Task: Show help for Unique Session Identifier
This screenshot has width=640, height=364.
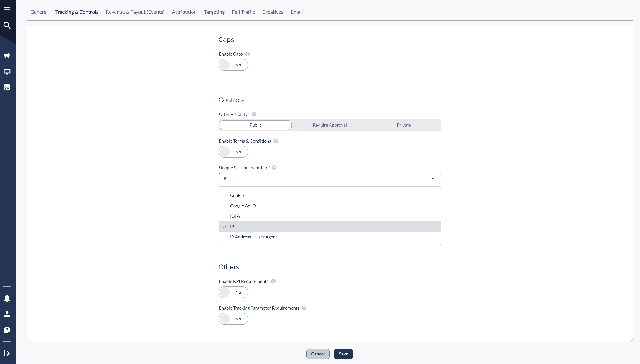Action: [x=274, y=168]
